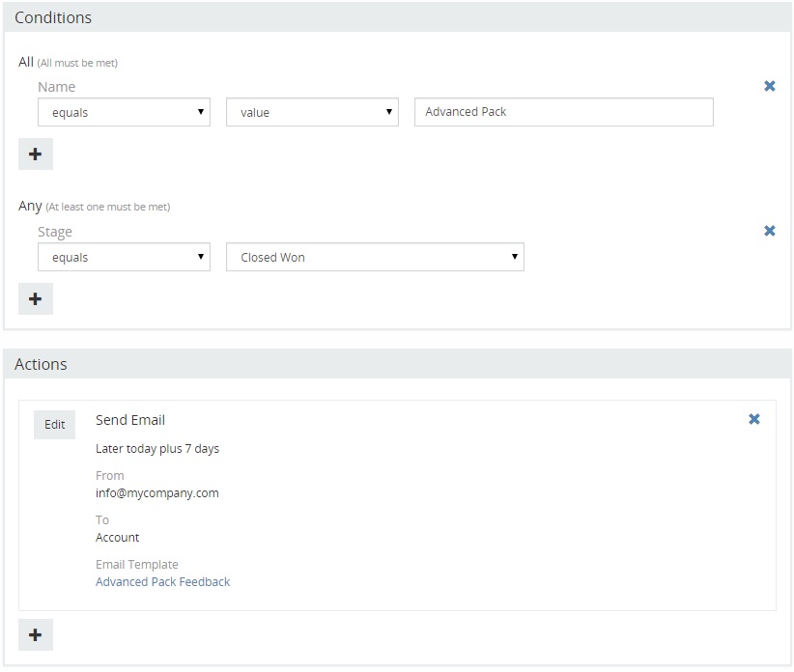Screen dimensions: 794x672
Task: Click the 'Stage' condition field label
Action: (55, 232)
